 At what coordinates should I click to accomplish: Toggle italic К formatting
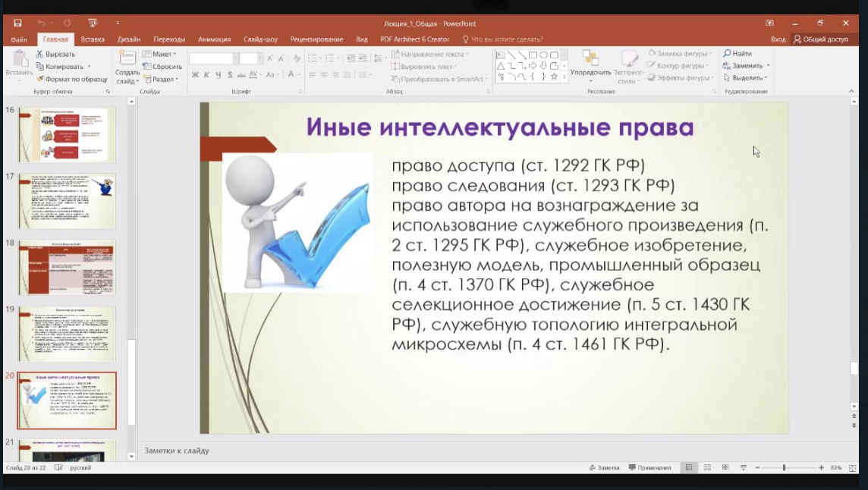point(206,75)
